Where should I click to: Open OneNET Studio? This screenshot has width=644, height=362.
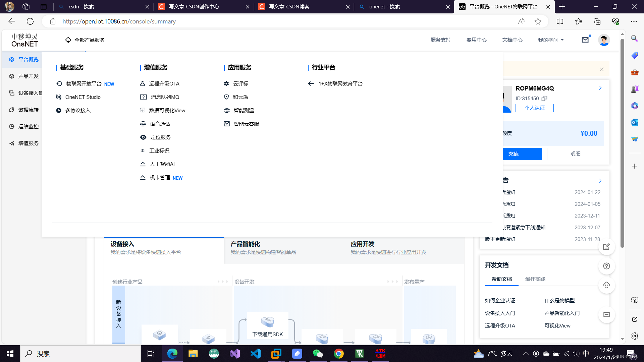click(x=83, y=97)
